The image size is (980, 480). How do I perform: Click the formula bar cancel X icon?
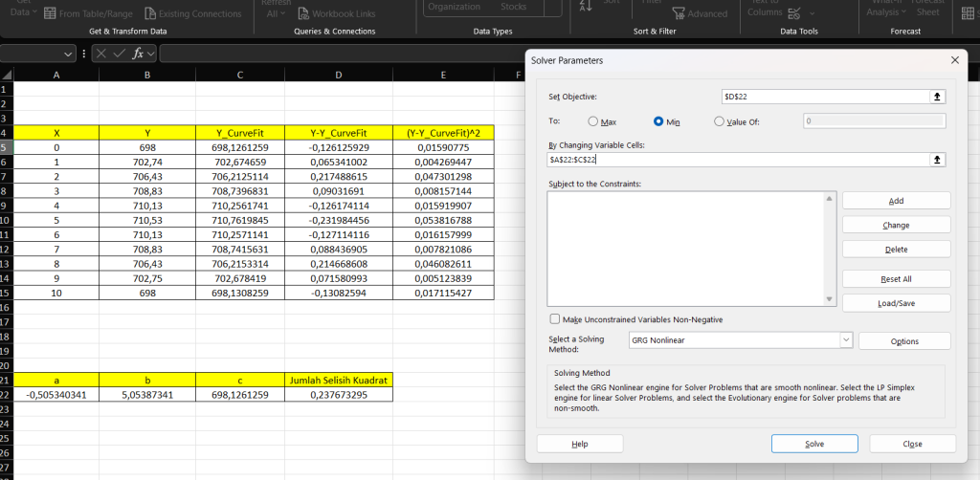100,54
